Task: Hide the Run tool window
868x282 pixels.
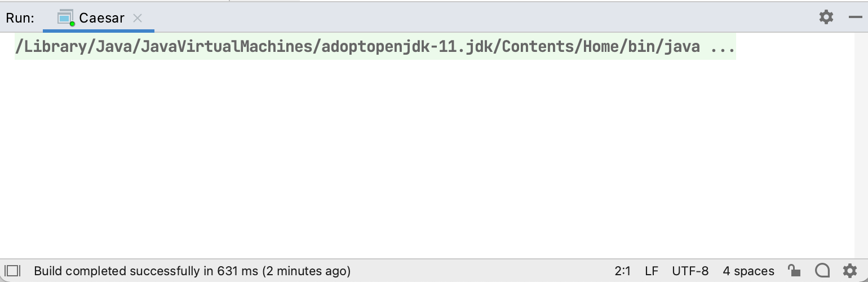Action: click(855, 17)
